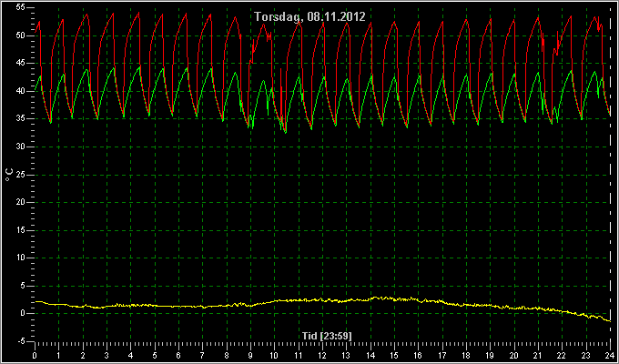The height and width of the screenshot is (364, 619).
Task: Click the °C axis unit label
Action: pyautogui.click(x=9, y=175)
